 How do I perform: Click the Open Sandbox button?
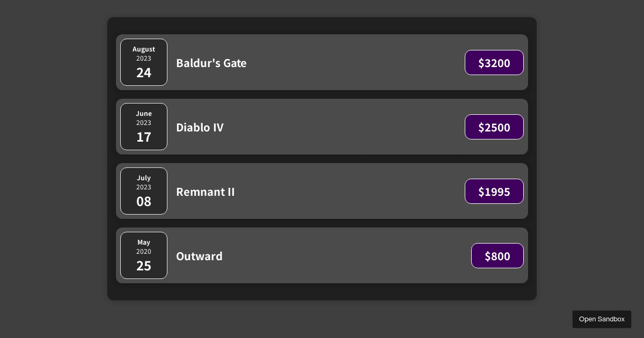[x=602, y=319]
